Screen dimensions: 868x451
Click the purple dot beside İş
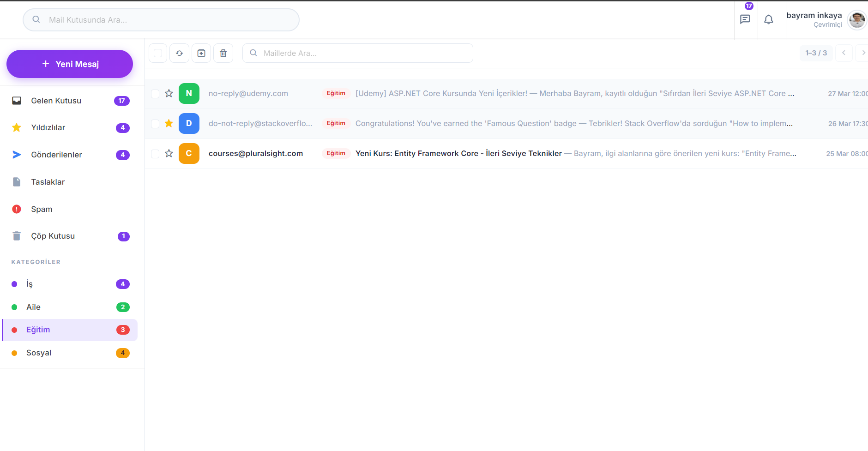click(x=14, y=284)
